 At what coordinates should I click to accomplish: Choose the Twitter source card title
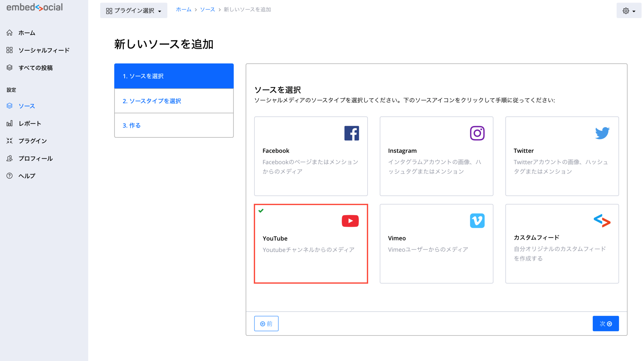click(x=524, y=151)
